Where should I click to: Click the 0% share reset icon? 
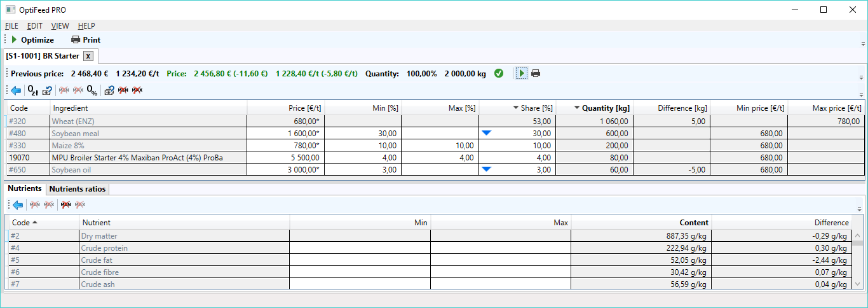[x=92, y=90]
